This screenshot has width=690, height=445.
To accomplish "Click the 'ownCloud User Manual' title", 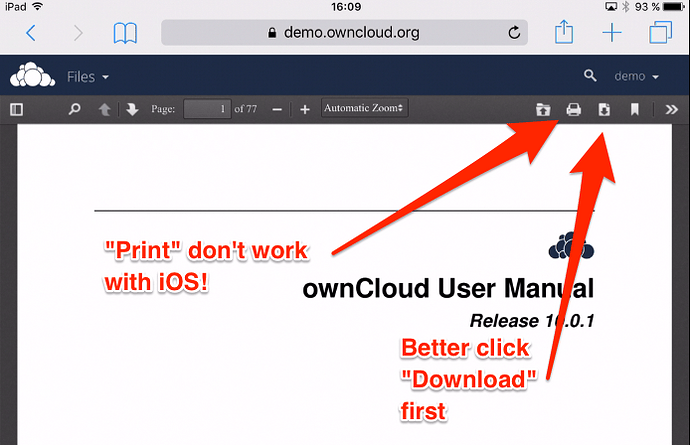I will [448, 288].
